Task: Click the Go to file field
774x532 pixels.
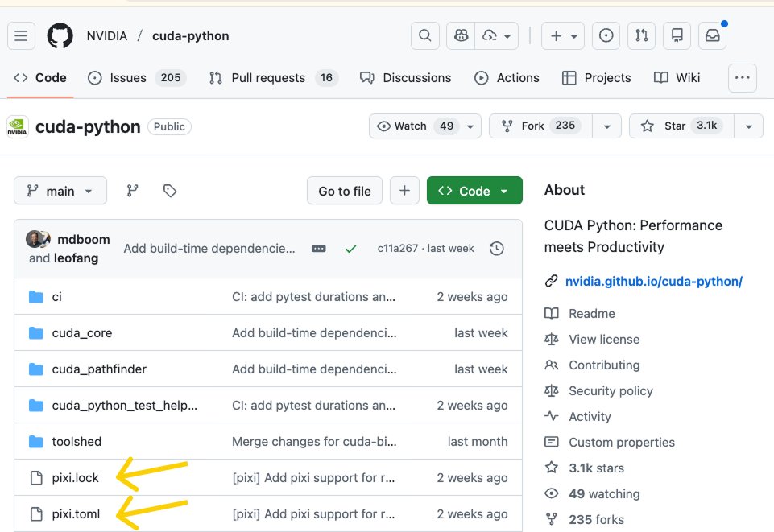Action: point(345,191)
